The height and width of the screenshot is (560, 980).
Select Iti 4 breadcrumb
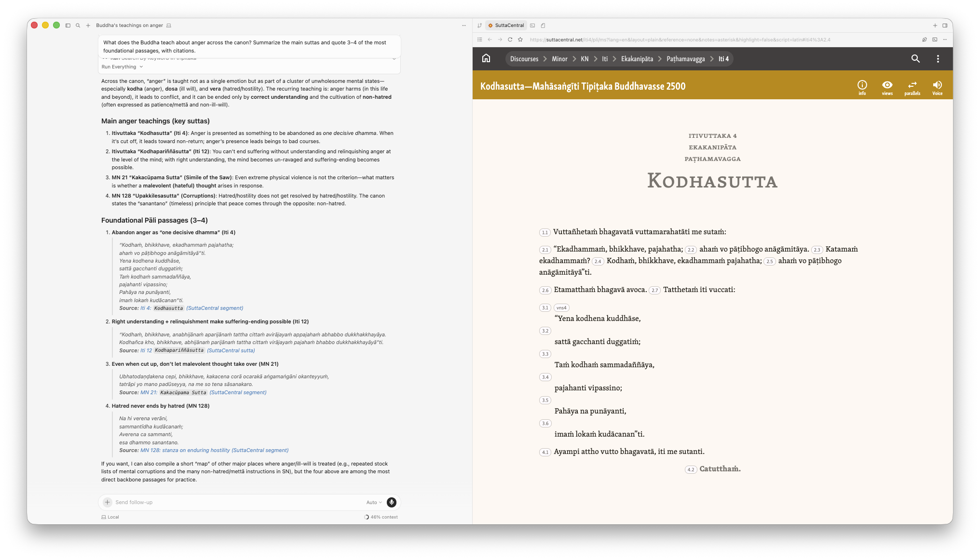tap(723, 59)
